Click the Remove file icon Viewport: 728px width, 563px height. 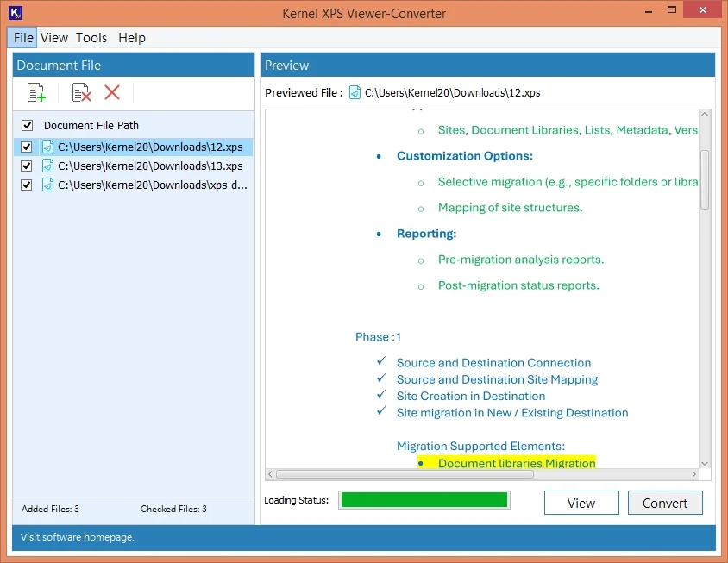(x=81, y=92)
